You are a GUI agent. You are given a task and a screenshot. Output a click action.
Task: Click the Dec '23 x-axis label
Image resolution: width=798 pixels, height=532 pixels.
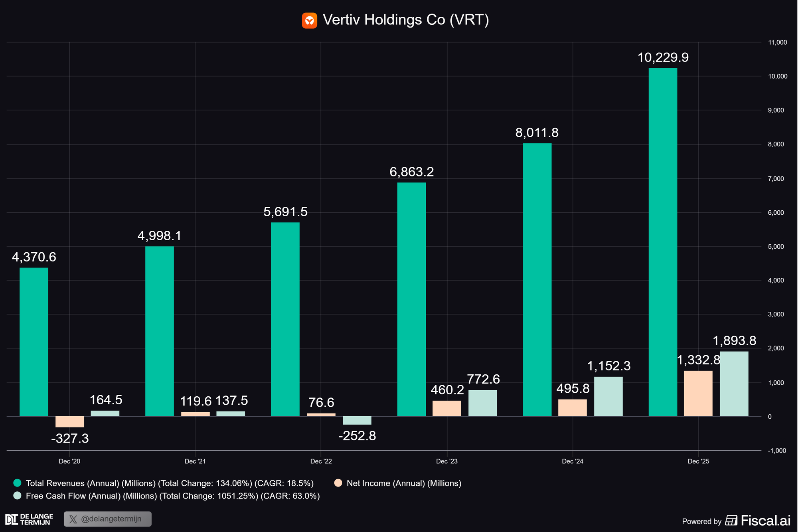pyautogui.click(x=447, y=461)
